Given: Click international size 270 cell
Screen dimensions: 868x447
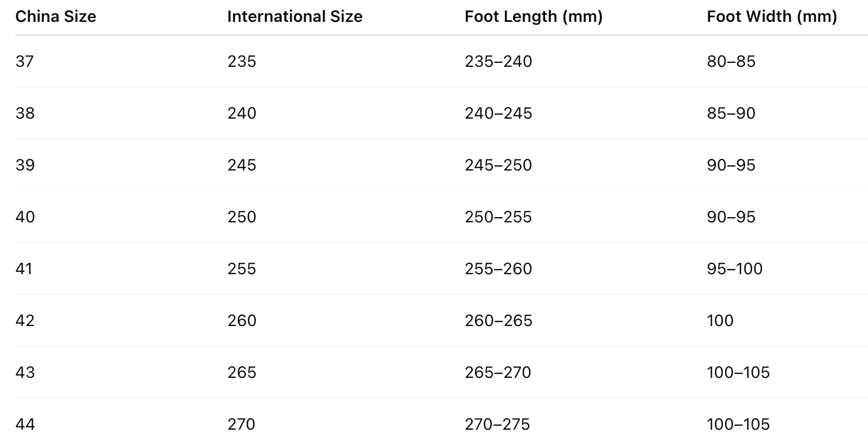Looking at the screenshot, I should tap(241, 425).
